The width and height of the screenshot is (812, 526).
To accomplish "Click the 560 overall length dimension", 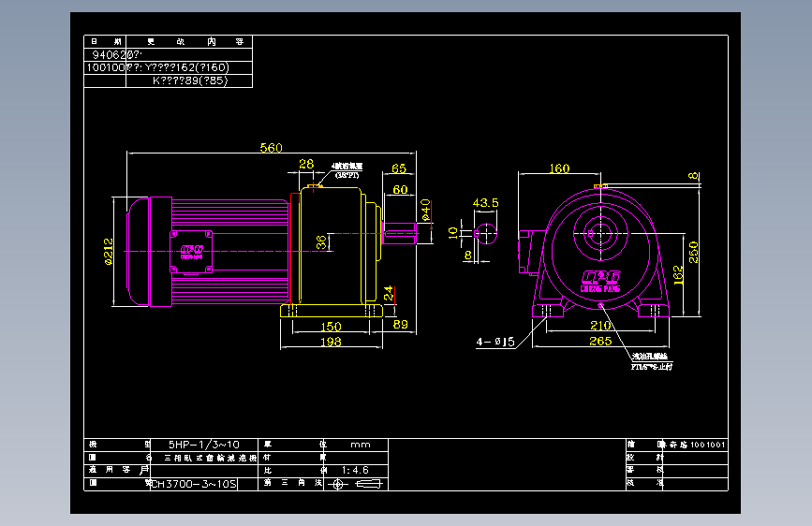I will point(271,148).
